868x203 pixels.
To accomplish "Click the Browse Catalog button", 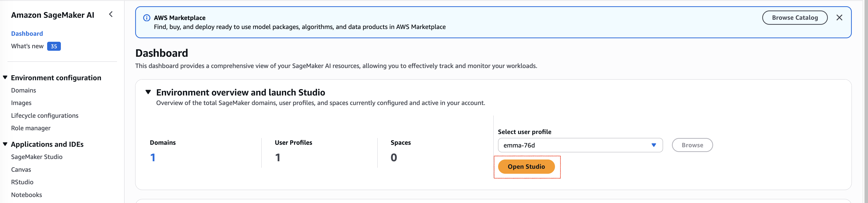I will click(x=794, y=17).
